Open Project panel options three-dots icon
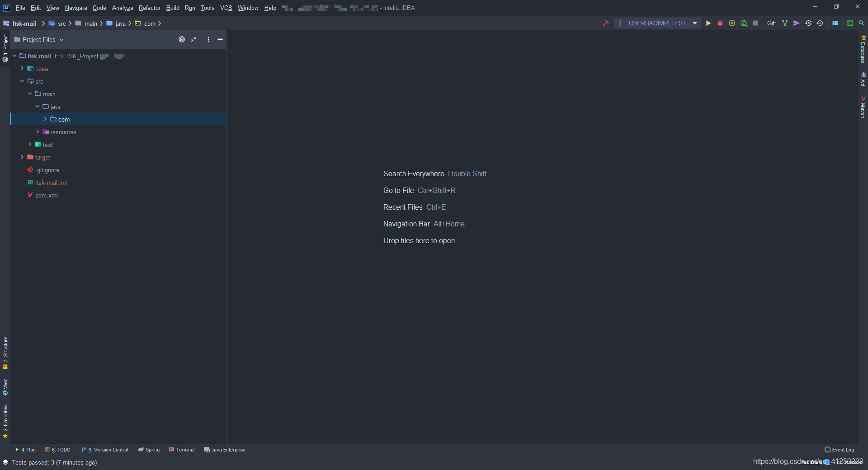 point(208,39)
